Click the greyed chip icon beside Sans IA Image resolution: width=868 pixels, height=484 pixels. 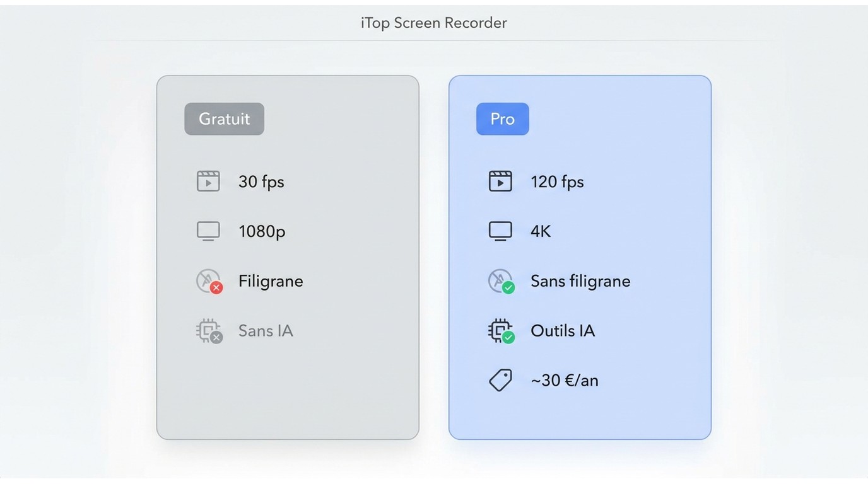209,331
